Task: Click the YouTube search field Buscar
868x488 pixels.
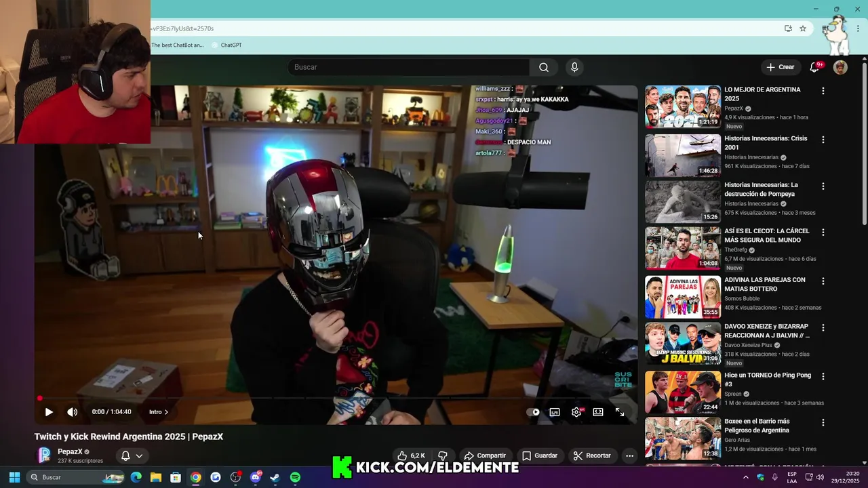Action: [x=408, y=67]
